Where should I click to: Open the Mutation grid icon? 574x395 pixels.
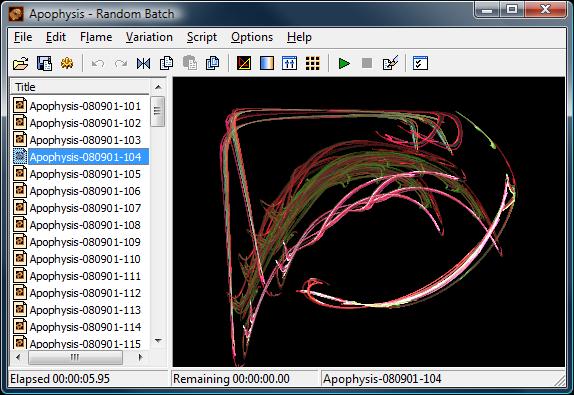(x=312, y=63)
